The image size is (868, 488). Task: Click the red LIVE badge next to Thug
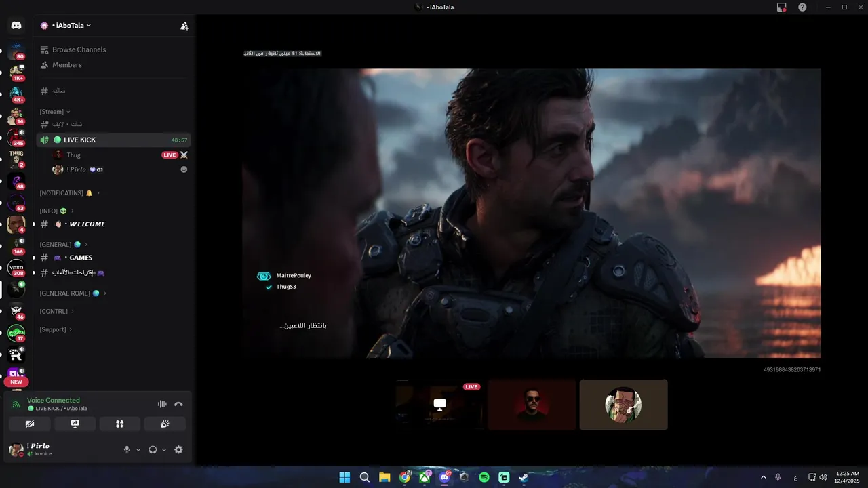point(170,155)
